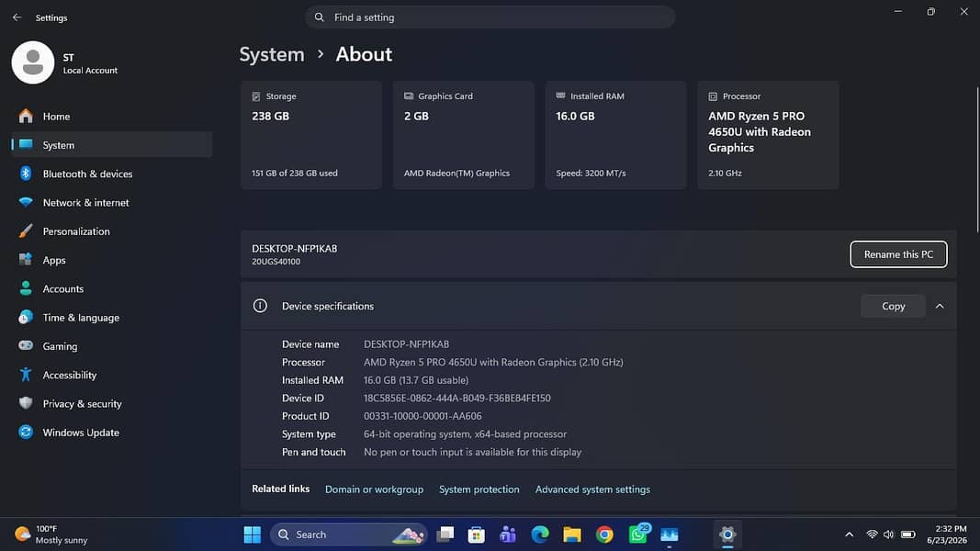Go back using the arrow beside Settings
This screenshot has width=980, height=551.
17,17
